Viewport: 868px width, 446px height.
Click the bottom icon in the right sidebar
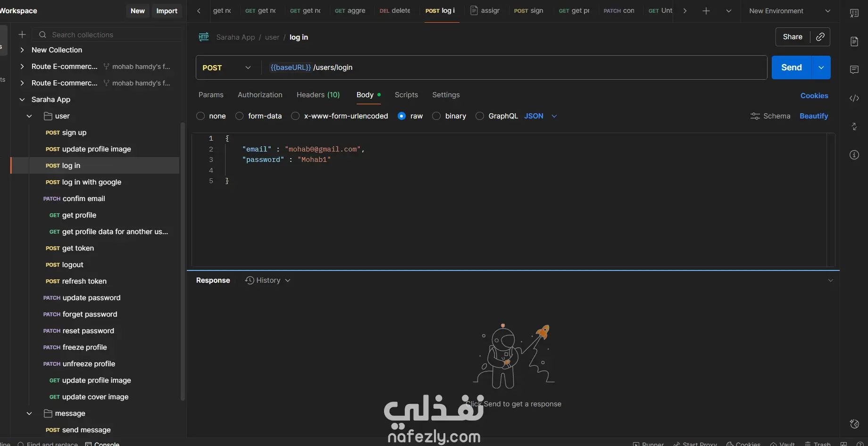click(854, 424)
